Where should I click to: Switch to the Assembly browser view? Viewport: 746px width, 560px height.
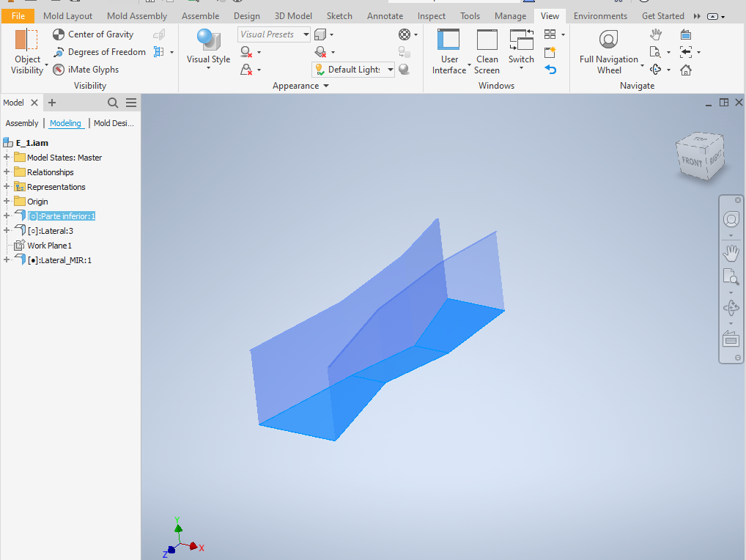coord(22,123)
